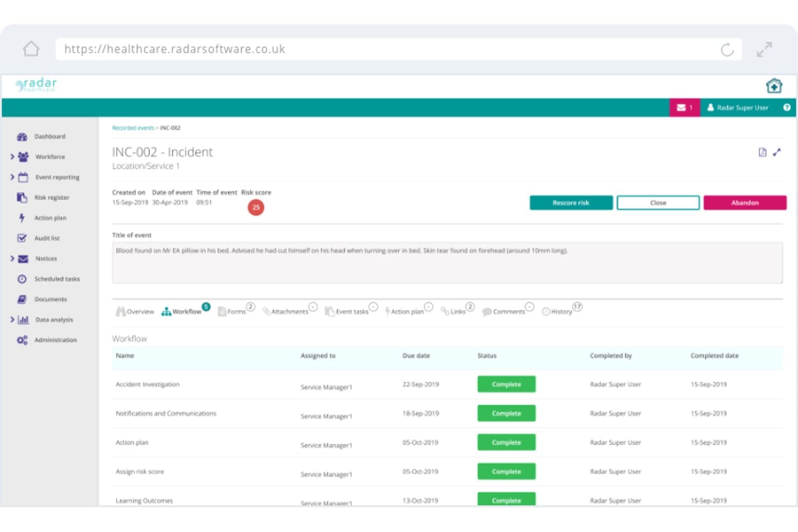Click into the Title of event text box
This screenshot has height=532, width=798.
tap(447, 262)
